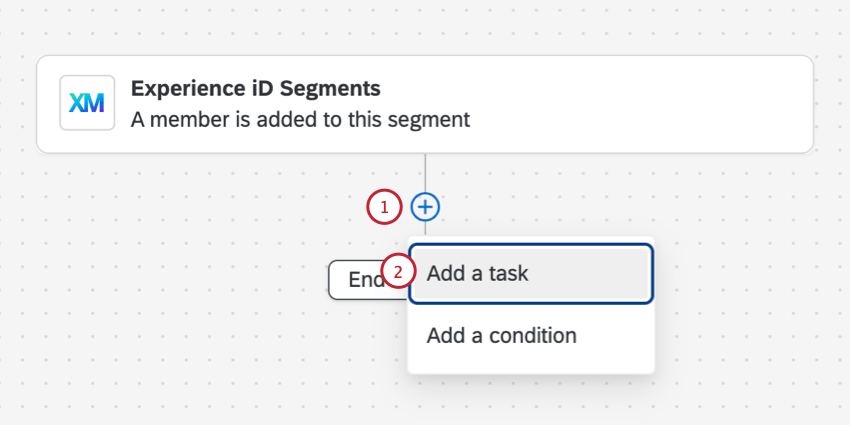Click the XM logo icon
Viewport: 850px width, 425px height.
pos(87,103)
